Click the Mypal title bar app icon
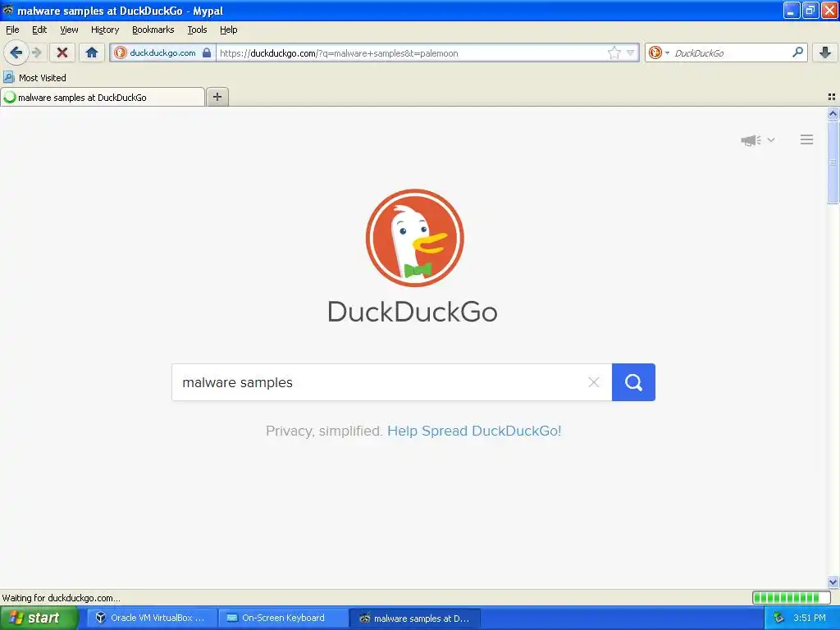 (8, 10)
